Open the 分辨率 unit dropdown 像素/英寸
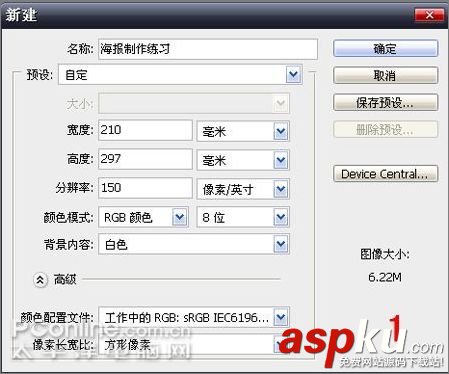449x374 pixels. pyautogui.click(x=243, y=189)
